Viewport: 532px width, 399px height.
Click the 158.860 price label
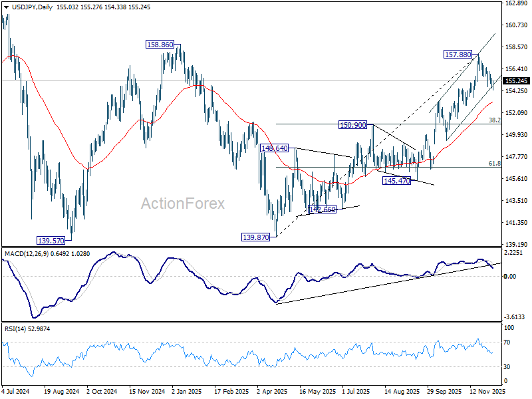click(x=160, y=45)
